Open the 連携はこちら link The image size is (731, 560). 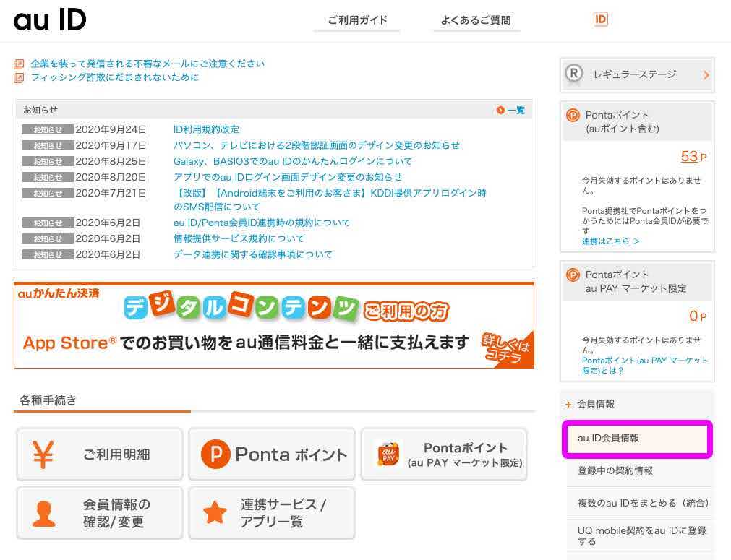[610, 241]
